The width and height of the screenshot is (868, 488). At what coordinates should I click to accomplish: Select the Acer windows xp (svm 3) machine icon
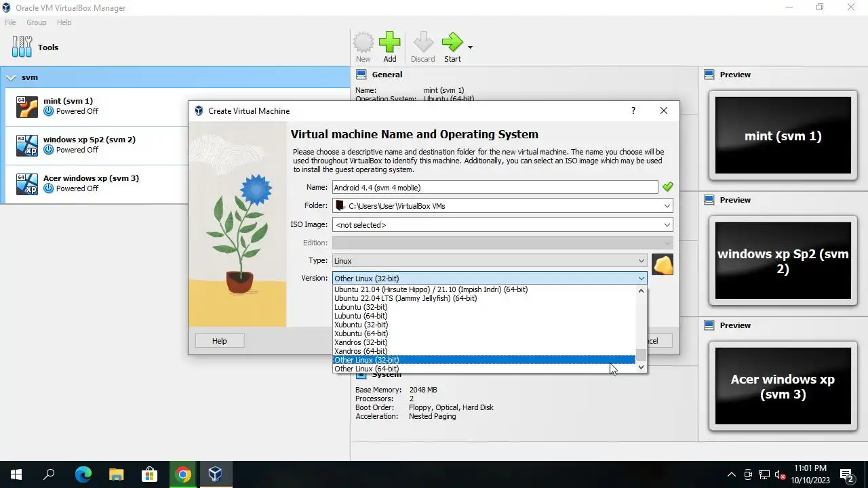point(27,184)
